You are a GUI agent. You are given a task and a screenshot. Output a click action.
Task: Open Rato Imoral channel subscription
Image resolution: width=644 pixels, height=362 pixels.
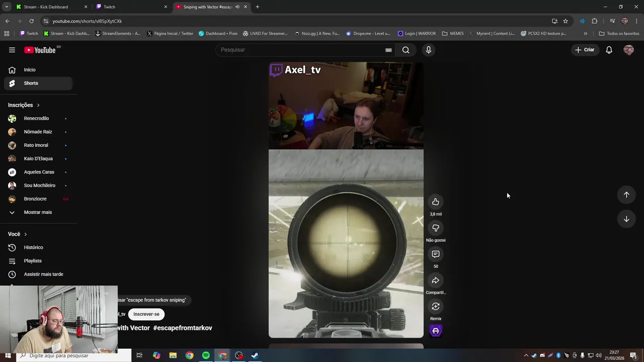coord(38,145)
